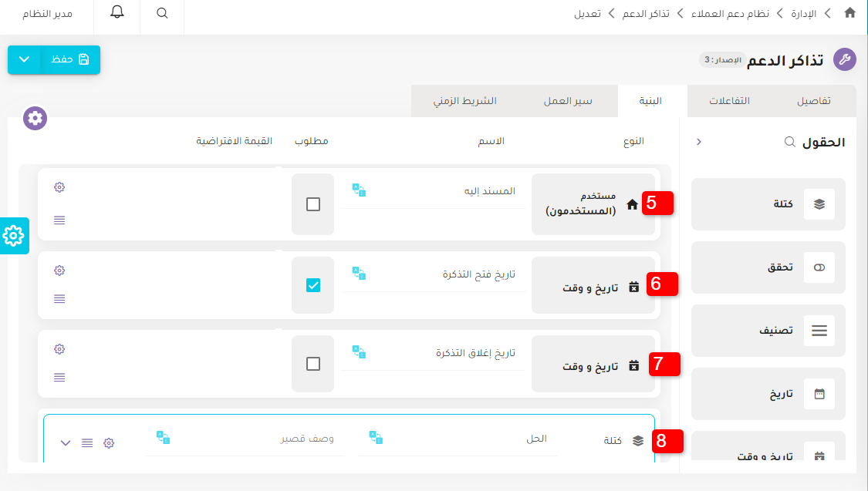Search fields using the الحقول magnifier icon
Viewport: 868px width, 491px height.
tap(789, 142)
